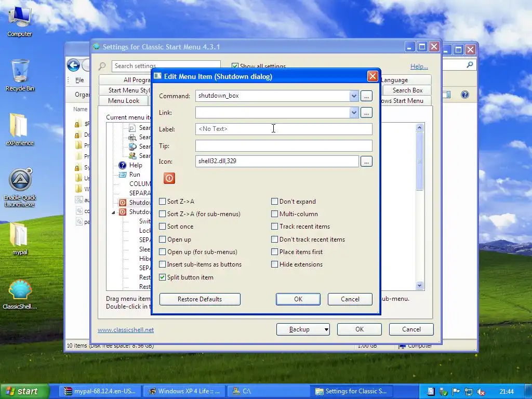This screenshot has width=532, height=399.
Task: Click the volume muted tray icon
Action: (481, 392)
